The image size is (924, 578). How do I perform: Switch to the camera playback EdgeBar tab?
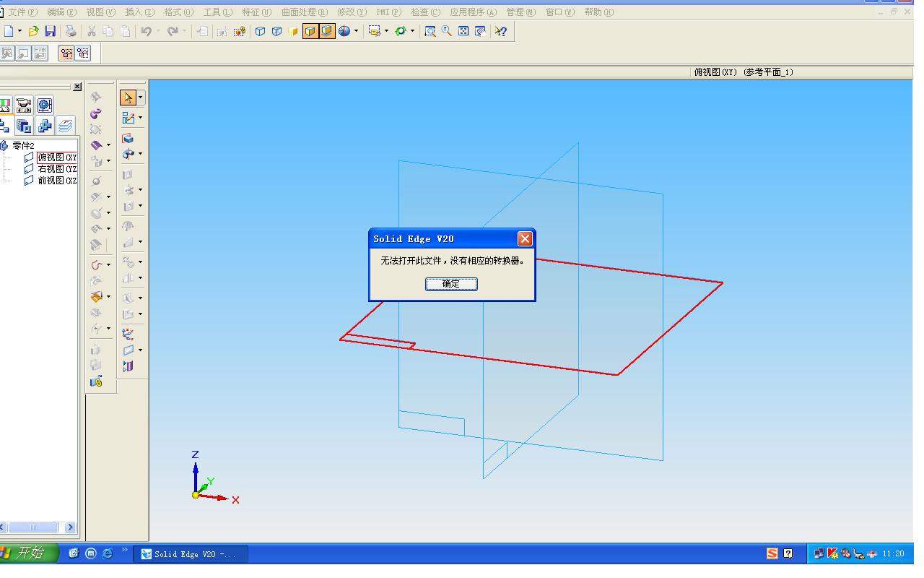pyautogui.click(x=24, y=105)
